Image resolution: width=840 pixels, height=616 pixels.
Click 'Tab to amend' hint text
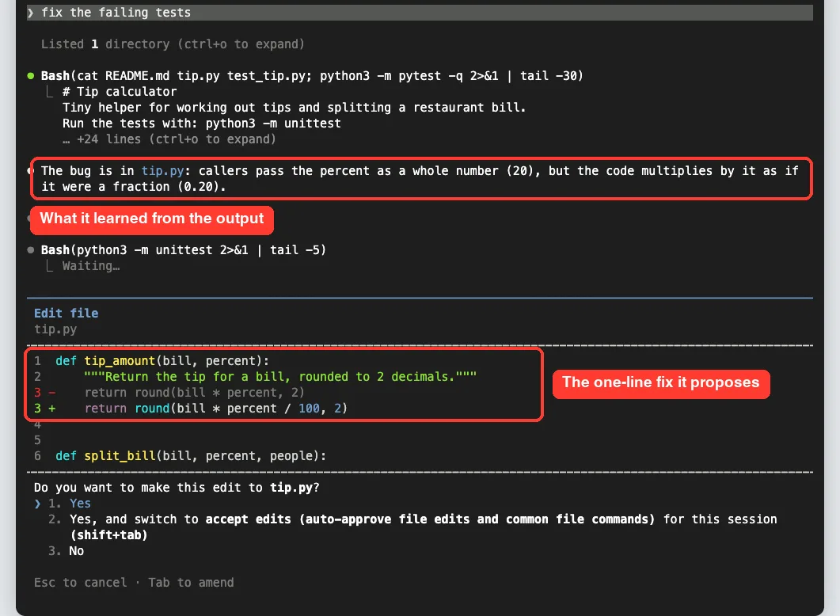pos(191,583)
